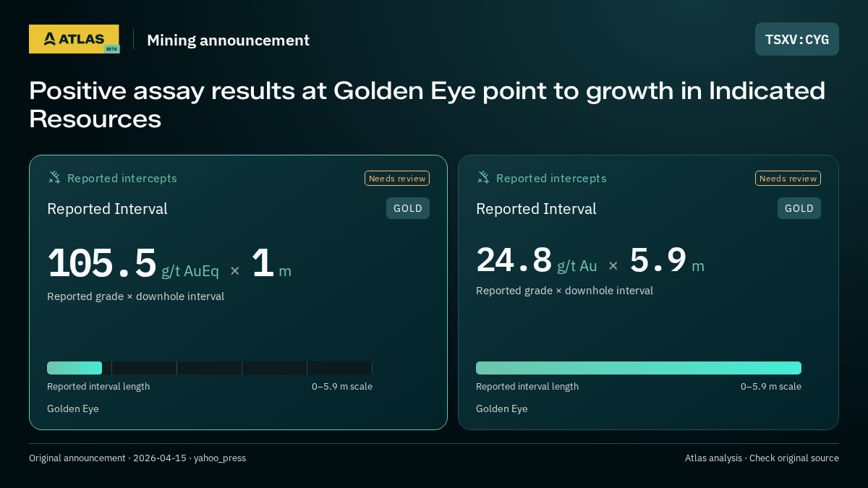Viewport: 868px width, 488px height.
Task: Click GOLD tag in the 24.8 g/t Au card
Action: pos(799,208)
